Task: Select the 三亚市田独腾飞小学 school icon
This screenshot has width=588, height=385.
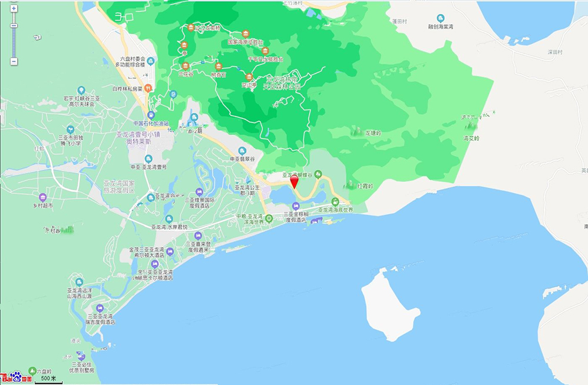Action: 71,129
